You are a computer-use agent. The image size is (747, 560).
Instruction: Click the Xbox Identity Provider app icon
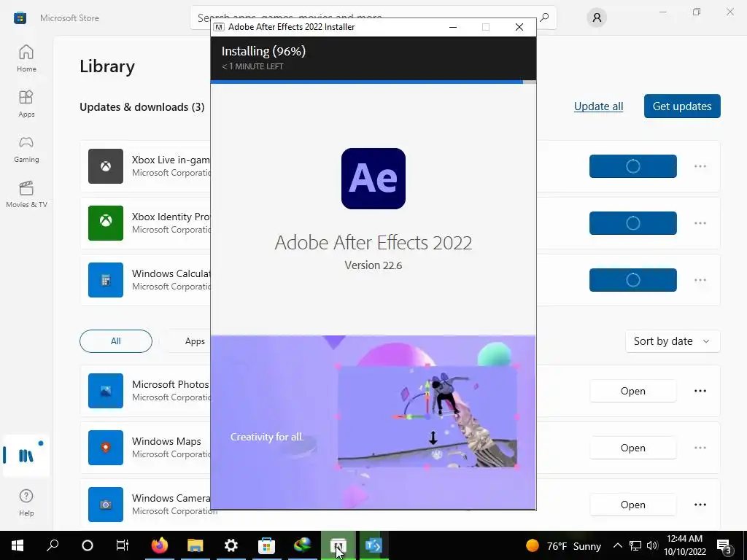[106, 223]
